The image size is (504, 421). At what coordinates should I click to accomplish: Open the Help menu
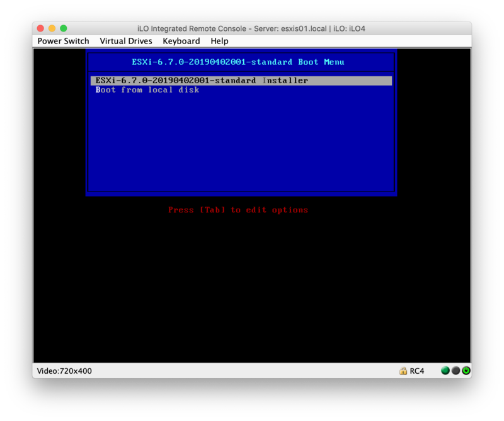[x=219, y=41]
